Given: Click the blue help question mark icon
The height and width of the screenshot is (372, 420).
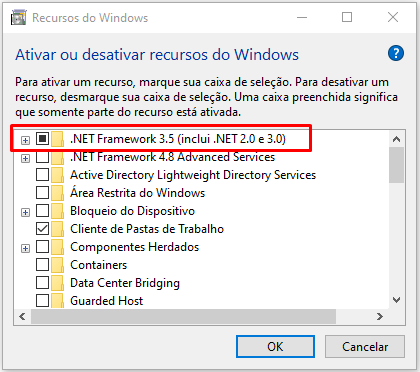Looking at the screenshot, I should pos(396,53).
